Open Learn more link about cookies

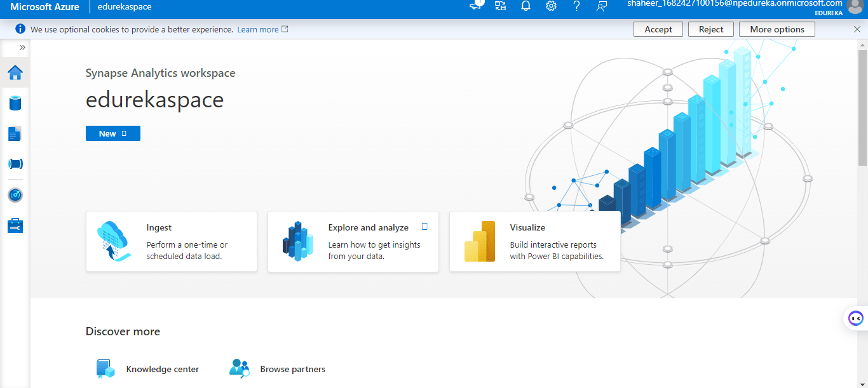258,29
